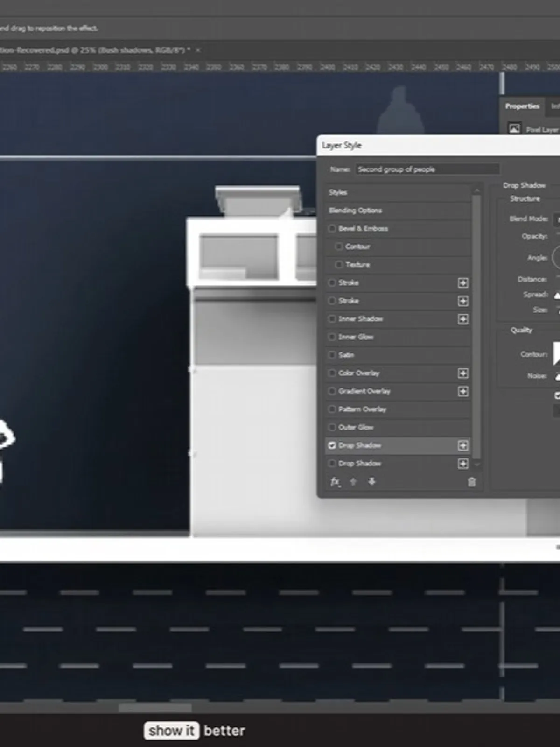This screenshot has width=560, height=747.
Task: Click the Name field in Layer Style
Action: coord(427,169)
